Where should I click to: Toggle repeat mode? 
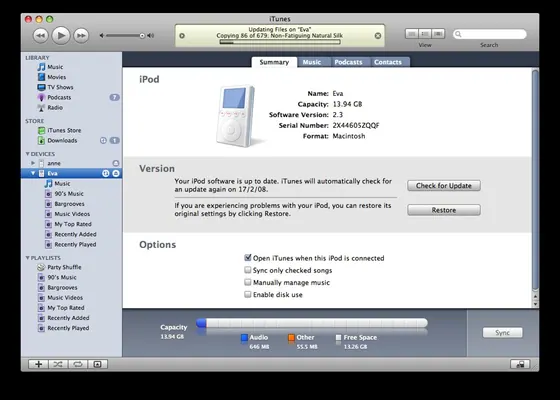(78, 364)
